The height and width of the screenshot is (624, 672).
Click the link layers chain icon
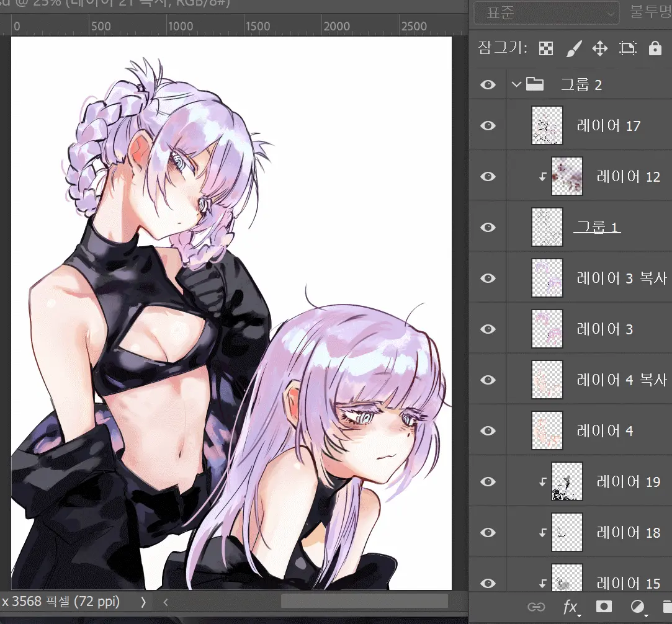point(535,607)
